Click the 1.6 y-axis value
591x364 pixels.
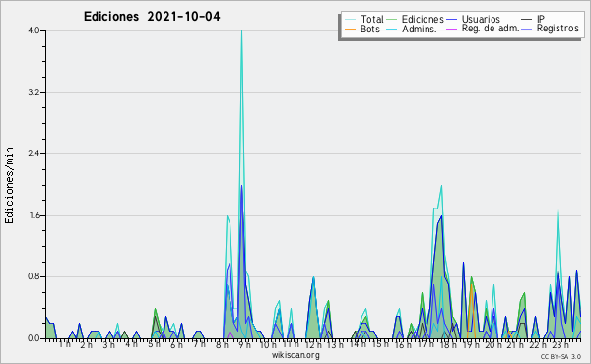click(x=33, y=215)
